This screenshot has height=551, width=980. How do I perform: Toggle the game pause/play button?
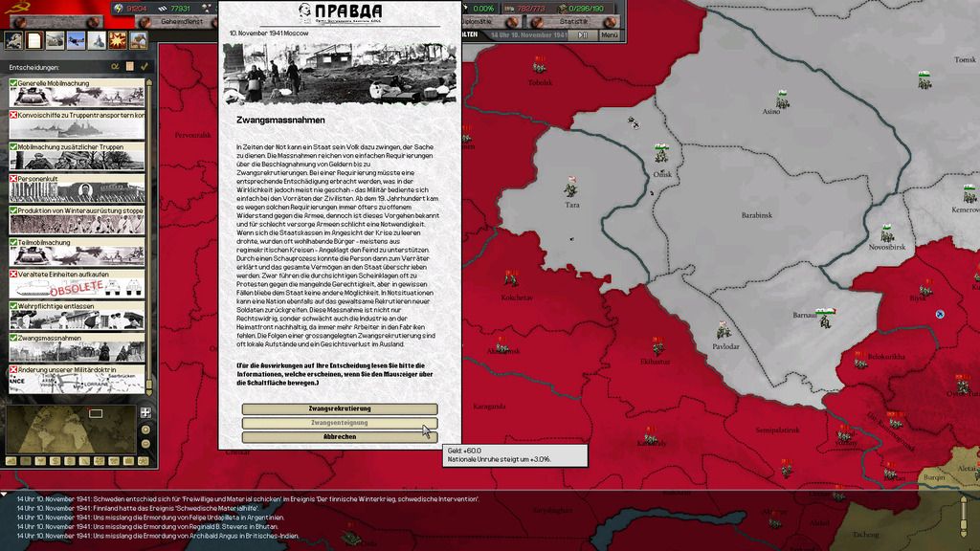pos(583,35)
